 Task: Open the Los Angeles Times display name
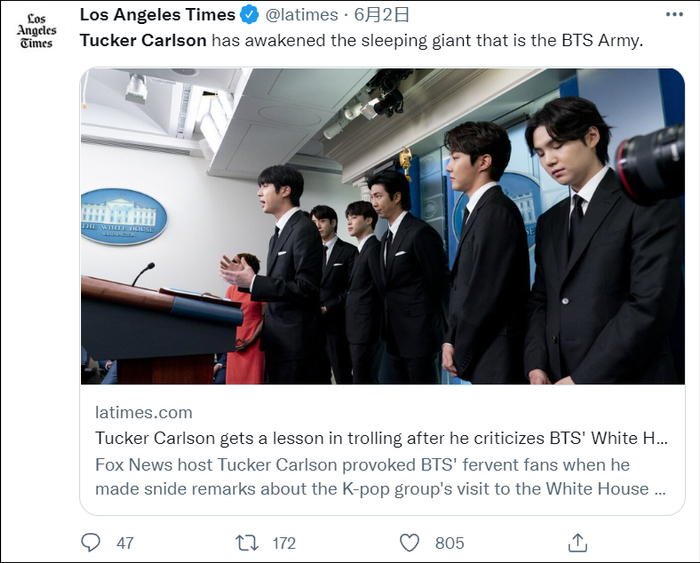tap(157, 15)
